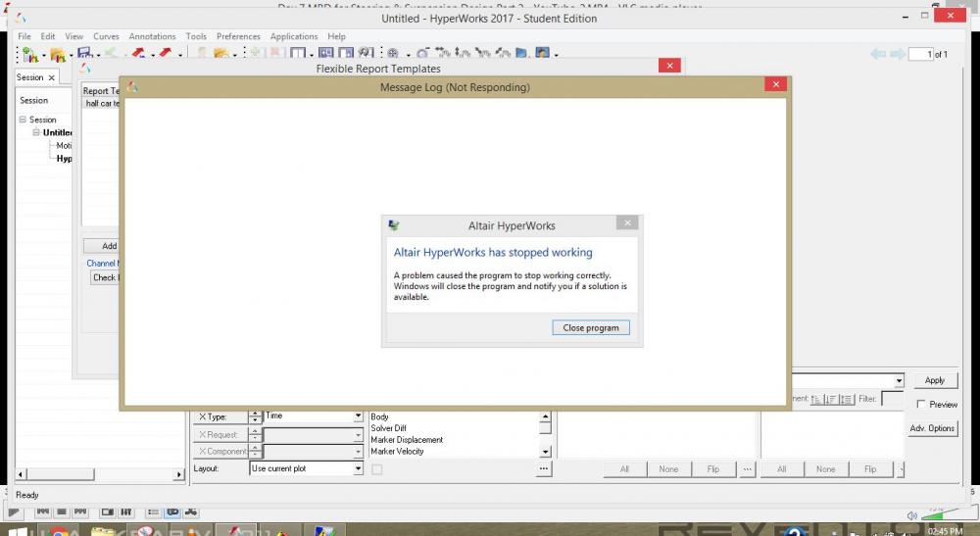Click the synchronize windows toolbar icon
Image resolution: width=980 pixels, height=536 pixels.
point(367,54)
